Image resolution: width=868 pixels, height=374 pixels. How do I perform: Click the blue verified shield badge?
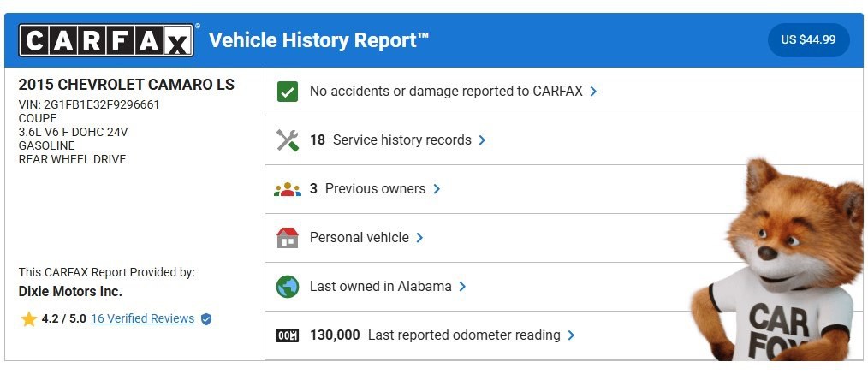coord(206,319)
